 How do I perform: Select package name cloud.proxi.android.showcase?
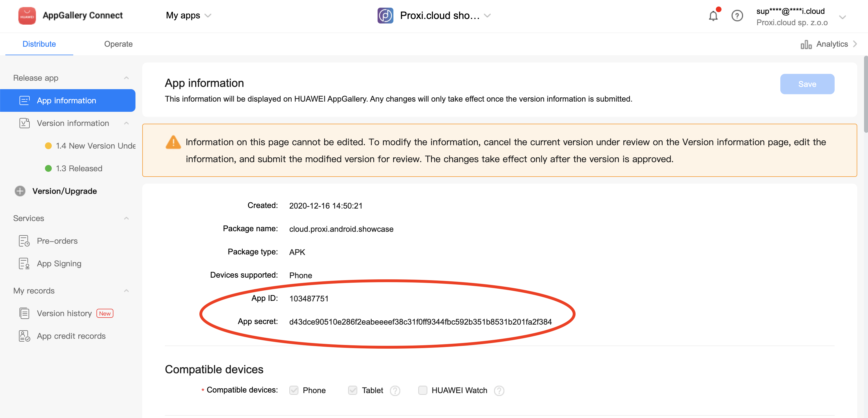click(341, 229)
